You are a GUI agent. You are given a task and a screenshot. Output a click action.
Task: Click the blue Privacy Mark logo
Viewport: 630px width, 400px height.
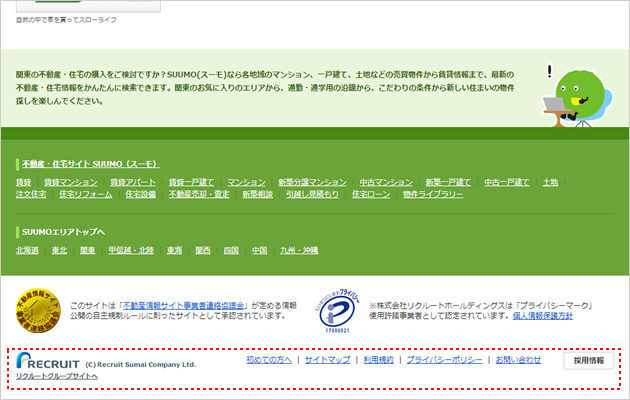pos(337,310)
